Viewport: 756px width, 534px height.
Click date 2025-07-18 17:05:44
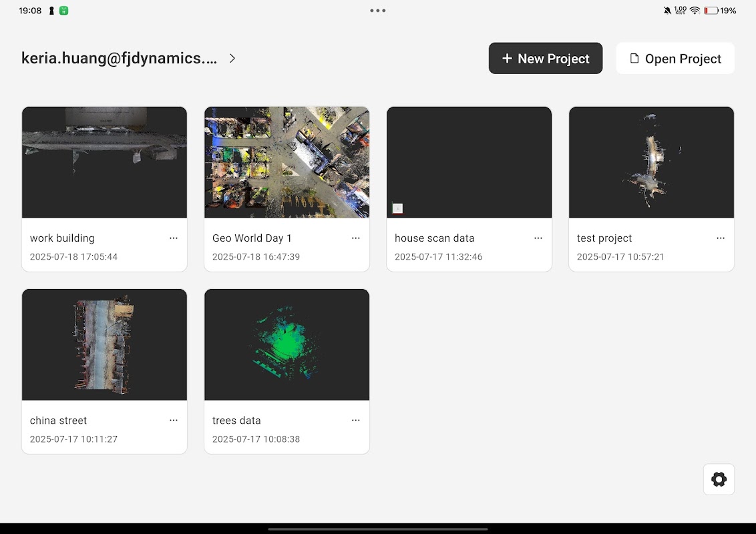click(73, 257)
